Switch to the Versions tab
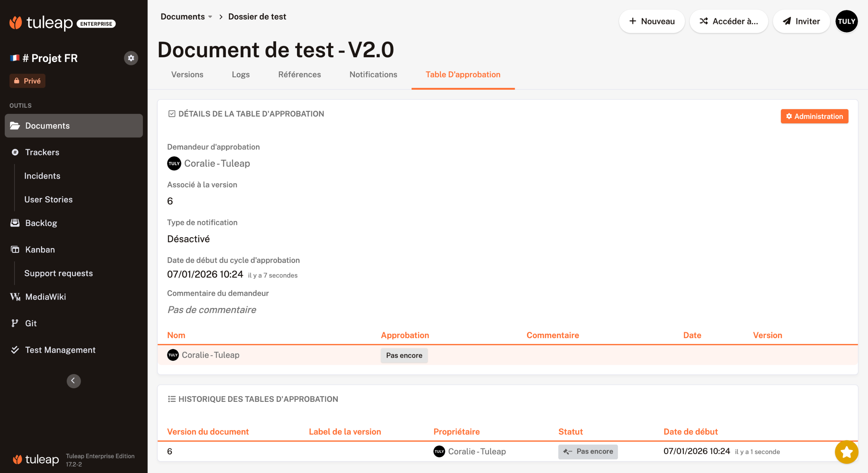The image size is (868, 473). click(x=187, y=75)
